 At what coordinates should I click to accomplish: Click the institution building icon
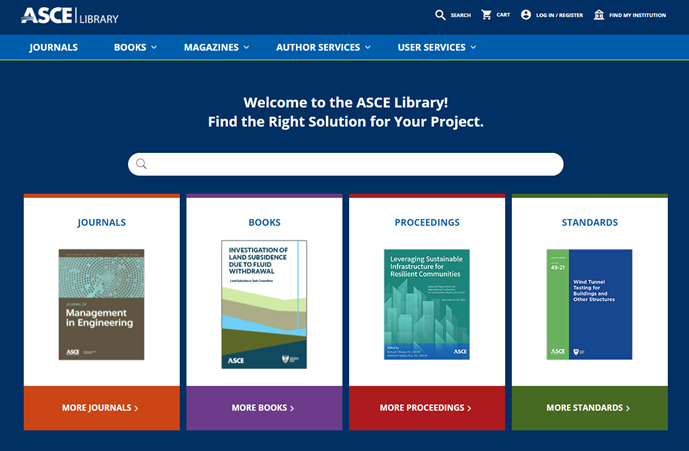(x=599, y=15)
